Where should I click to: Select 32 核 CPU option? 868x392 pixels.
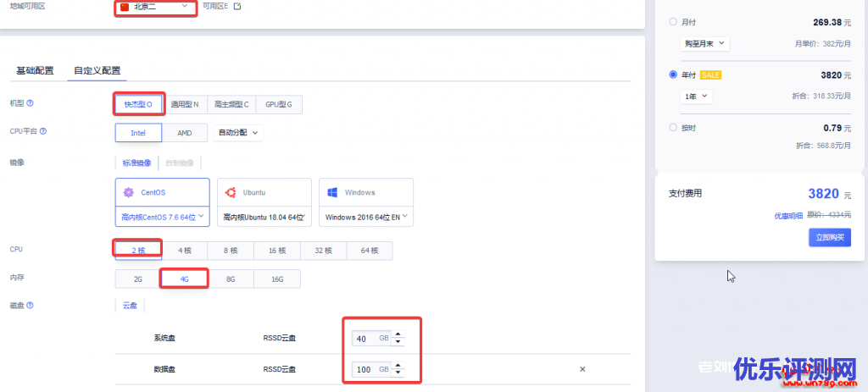(x=324, y=251)
